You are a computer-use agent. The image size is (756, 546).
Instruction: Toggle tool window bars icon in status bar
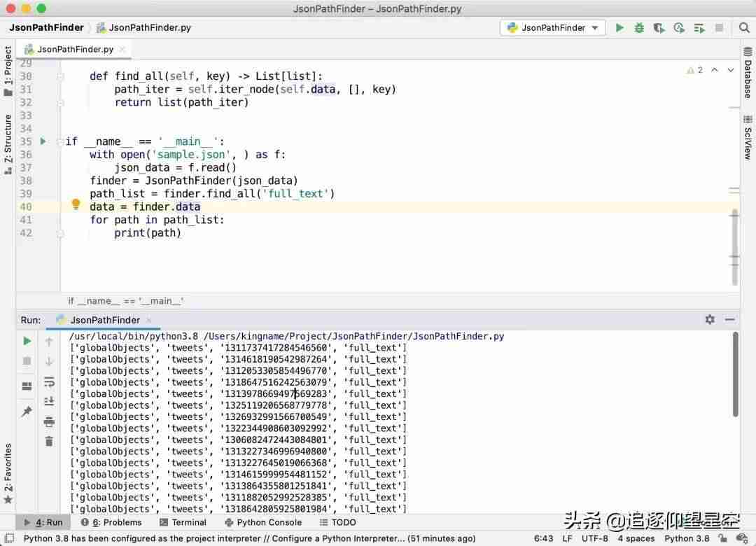[9, 538]
